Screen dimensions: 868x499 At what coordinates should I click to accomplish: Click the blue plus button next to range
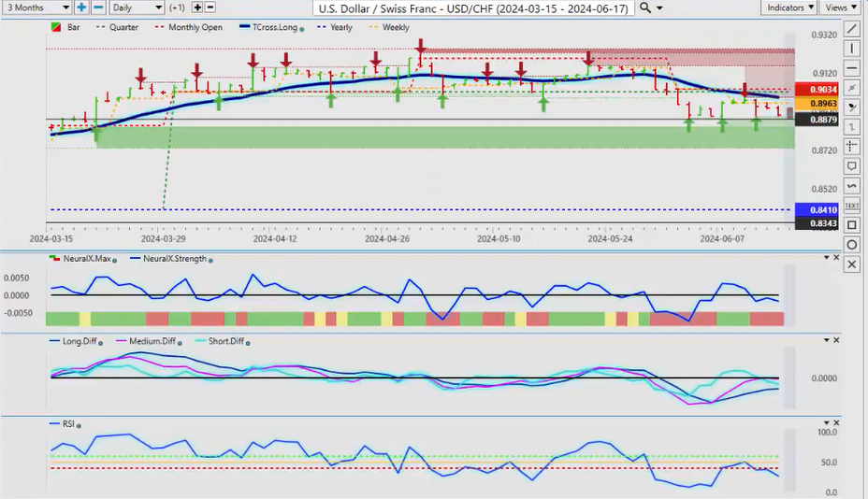pos(81,7)
